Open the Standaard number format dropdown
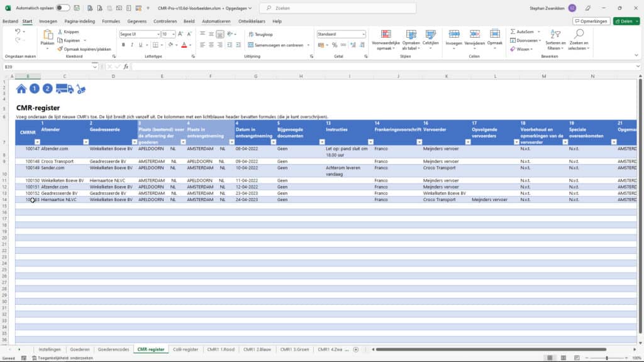644x362 pixels. [364, 34]
